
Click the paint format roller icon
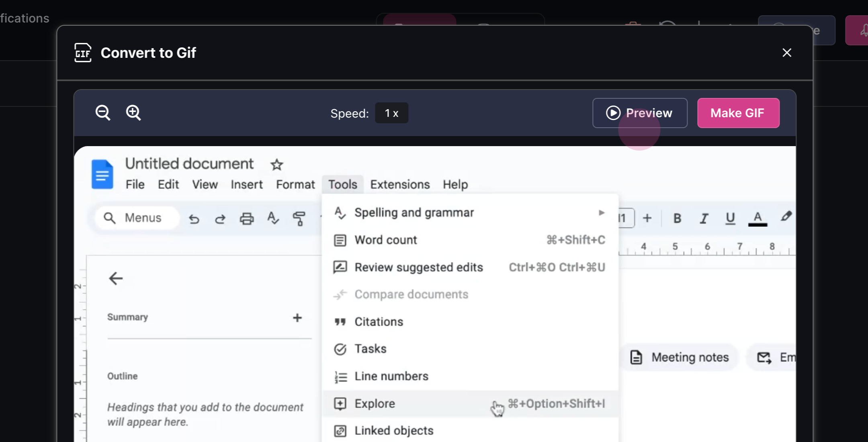pos(299,218)
